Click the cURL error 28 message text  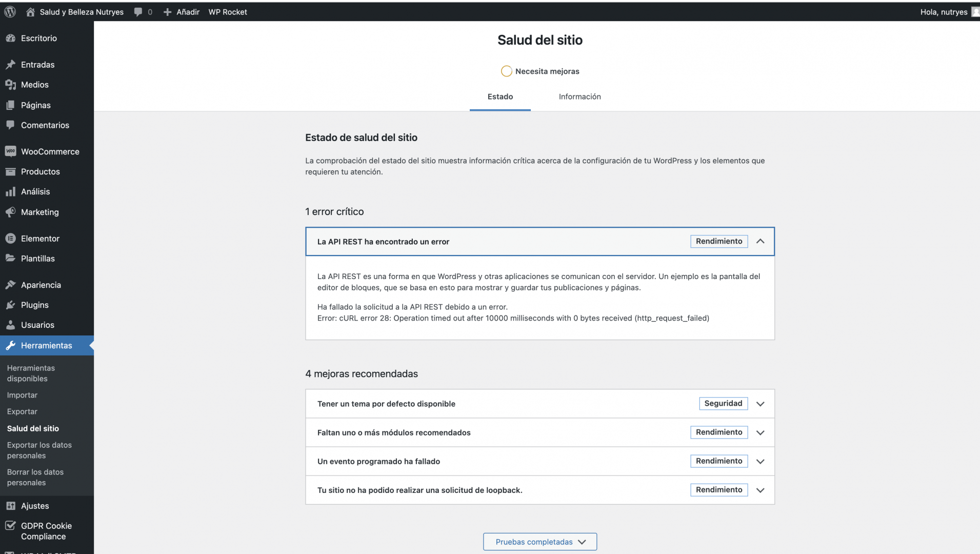coord(513,318)
